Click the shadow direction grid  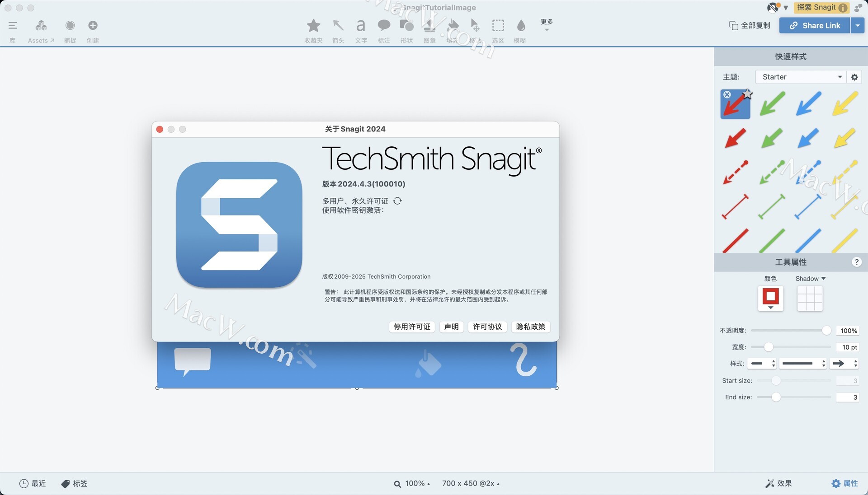coord(810,298)
